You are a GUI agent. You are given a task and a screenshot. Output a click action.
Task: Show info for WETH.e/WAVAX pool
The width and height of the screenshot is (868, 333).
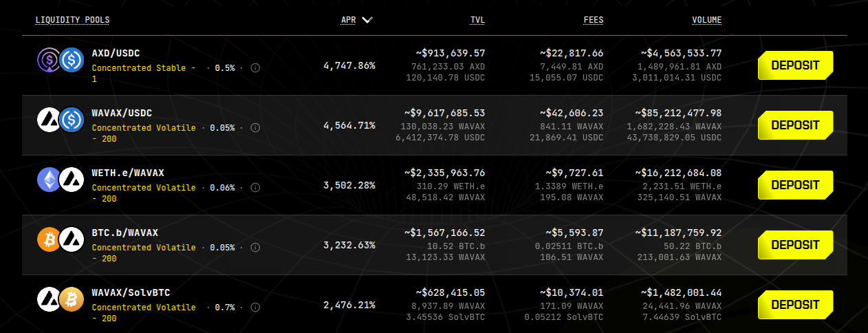255,188
